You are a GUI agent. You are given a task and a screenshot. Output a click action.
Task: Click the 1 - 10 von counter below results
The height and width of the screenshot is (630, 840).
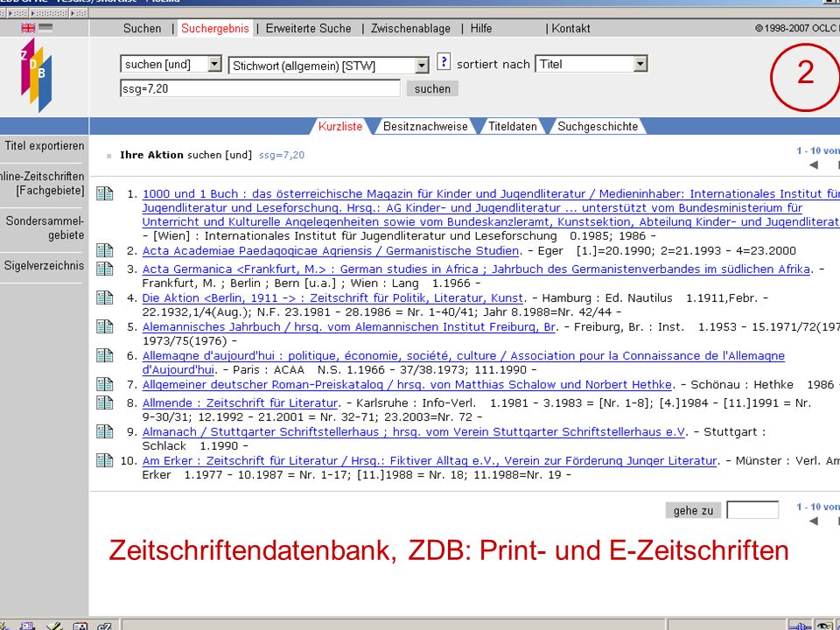click(818, 507)
